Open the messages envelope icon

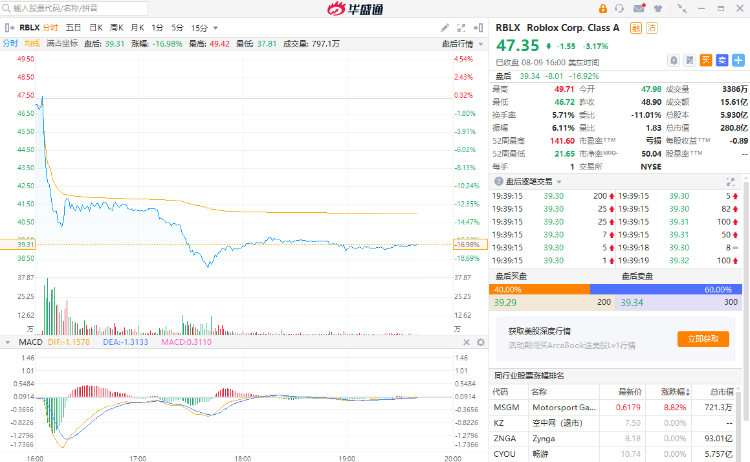639,8
